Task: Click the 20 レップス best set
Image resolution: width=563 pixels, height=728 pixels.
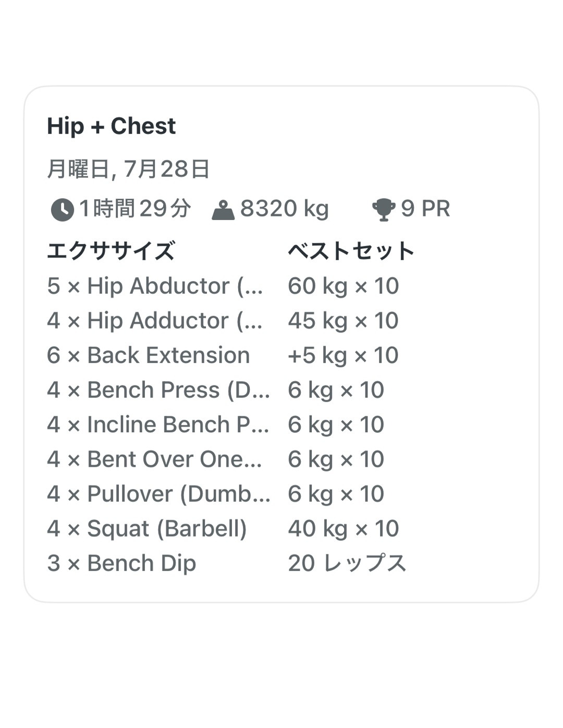Action: [347, 563]
